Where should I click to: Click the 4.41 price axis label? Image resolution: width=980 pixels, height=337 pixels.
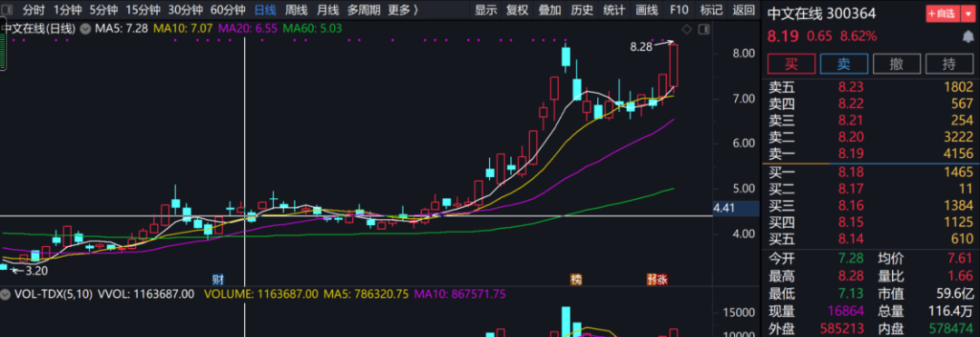pyautogui.click(x=723, y=208)
